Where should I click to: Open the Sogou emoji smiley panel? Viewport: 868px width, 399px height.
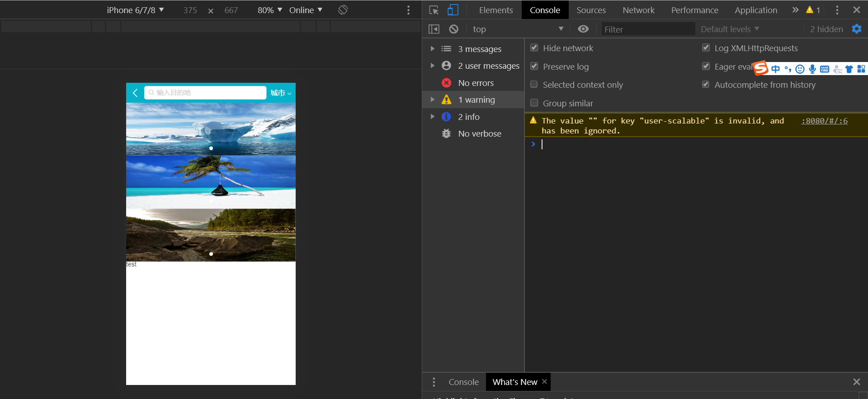point(800,69)
